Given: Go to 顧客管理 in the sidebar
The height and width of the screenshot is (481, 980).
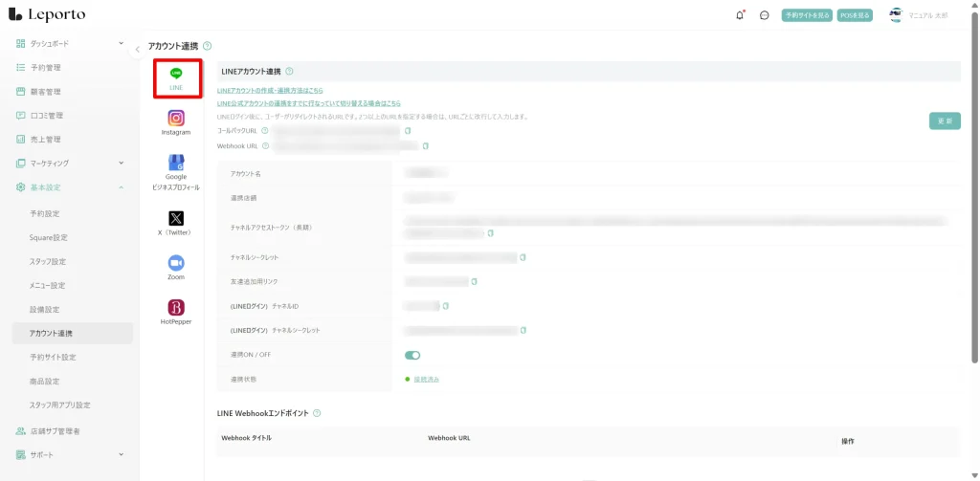Looking at the screenshot, I should pyautogui.click(x=45, y=92).
